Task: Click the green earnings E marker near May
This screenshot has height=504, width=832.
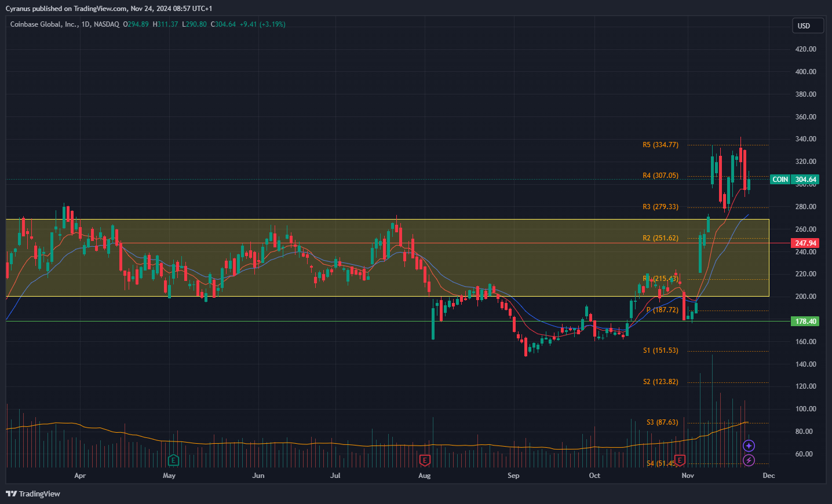Action: 173,461
